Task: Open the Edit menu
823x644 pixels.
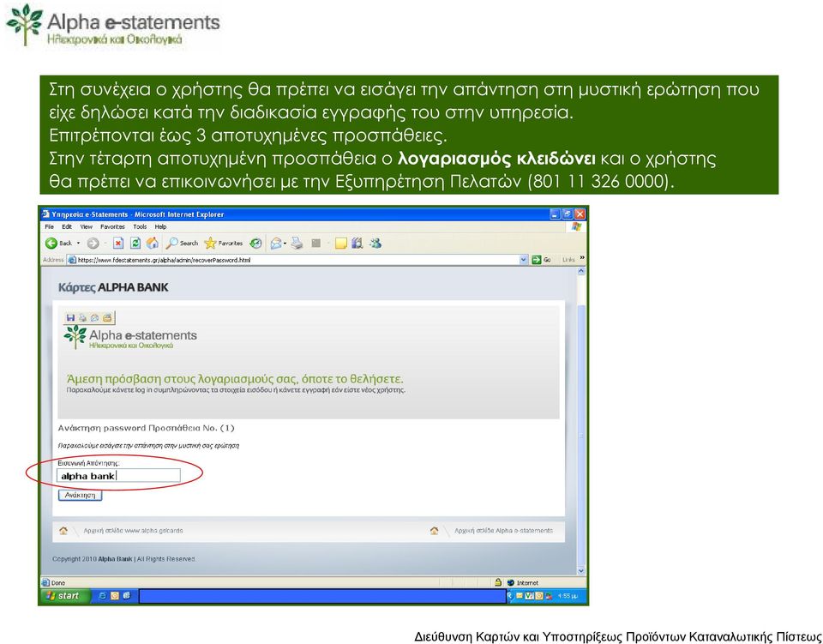Action: 67,226
